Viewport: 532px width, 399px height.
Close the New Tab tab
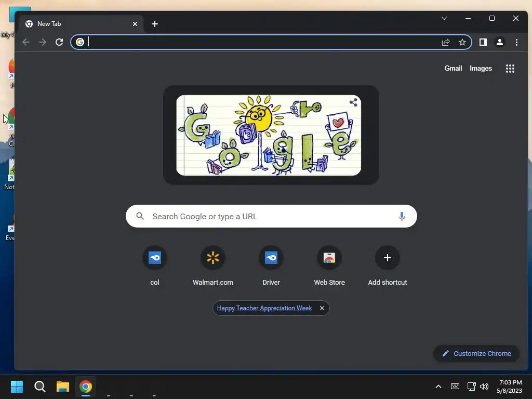pyautogui.click(x=135, y=24)
